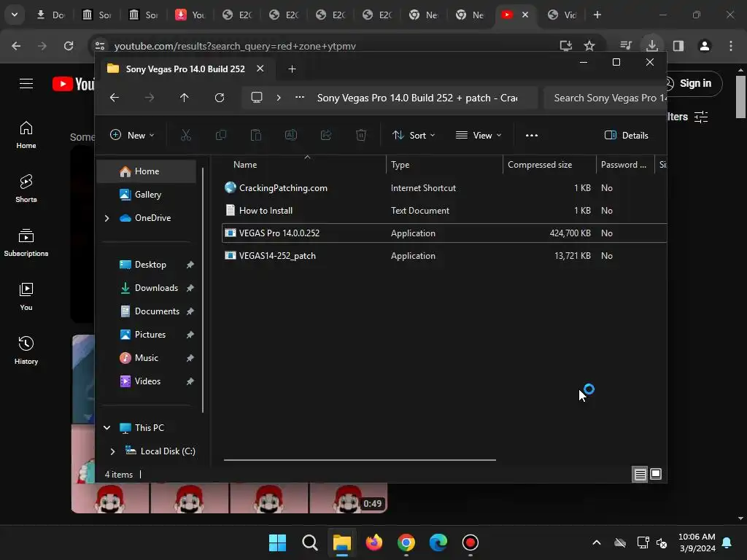Click the Share icon in Explorer toolbar

click(326, 135)
